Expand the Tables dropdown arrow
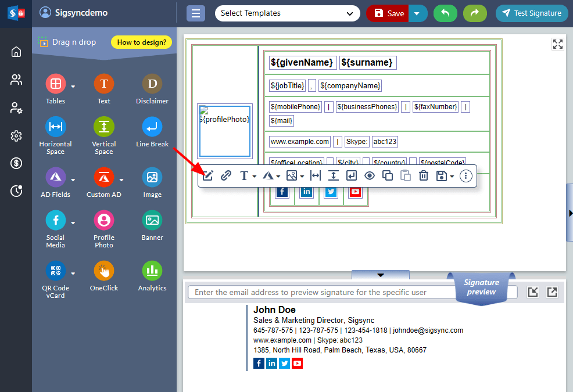 (x=73, y=87)
